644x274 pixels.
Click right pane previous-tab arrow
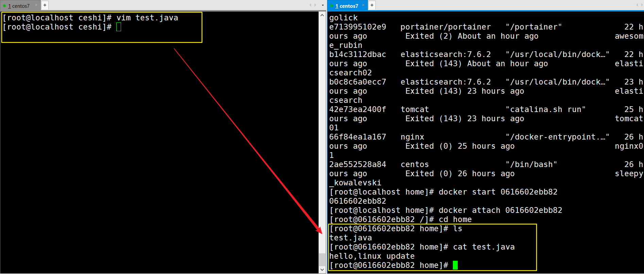coord(637,5)
